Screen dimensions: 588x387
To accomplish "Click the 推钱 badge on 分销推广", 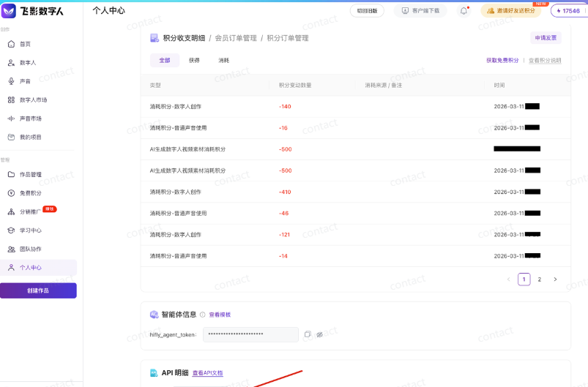I will pos(50,209).
